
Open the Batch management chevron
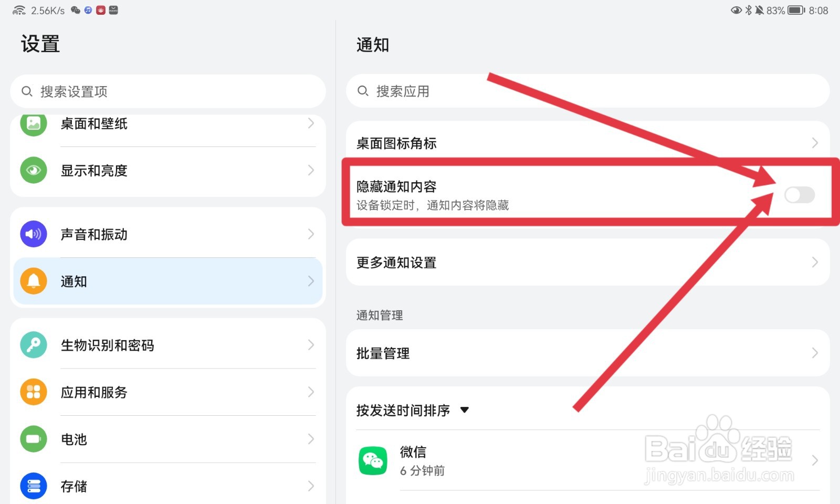click(x=815, y=353)
